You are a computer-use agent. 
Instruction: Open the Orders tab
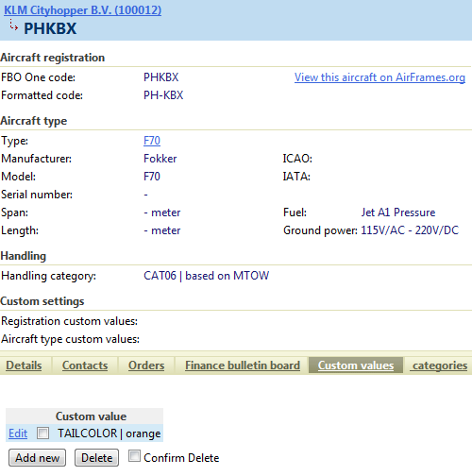click(146, 365)
